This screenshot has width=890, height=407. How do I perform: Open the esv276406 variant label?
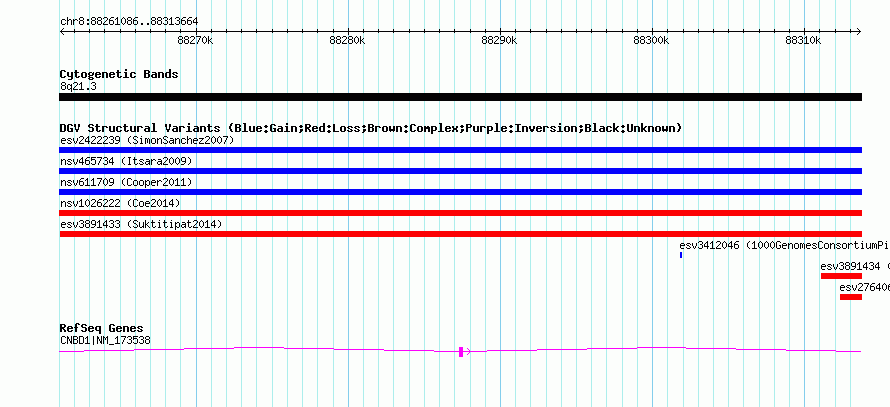tap(864, 287)
